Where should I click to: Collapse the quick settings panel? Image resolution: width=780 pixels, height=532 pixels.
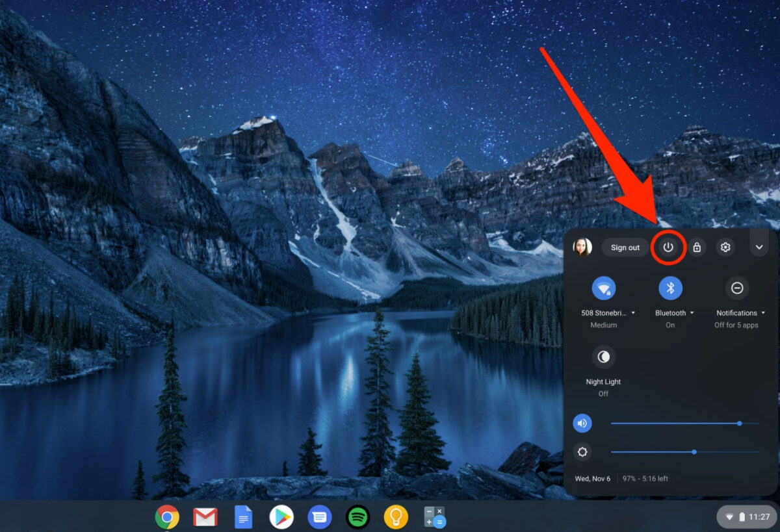tap(759, 247)
